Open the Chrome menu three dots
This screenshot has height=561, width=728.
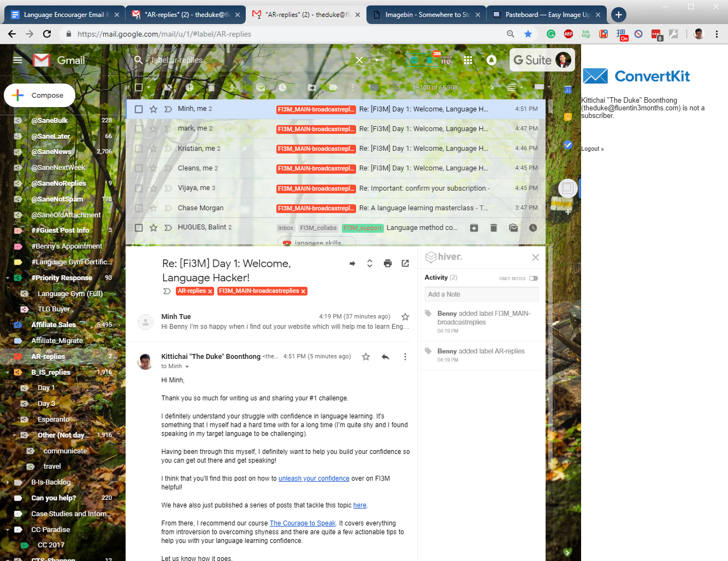[717, 34]
